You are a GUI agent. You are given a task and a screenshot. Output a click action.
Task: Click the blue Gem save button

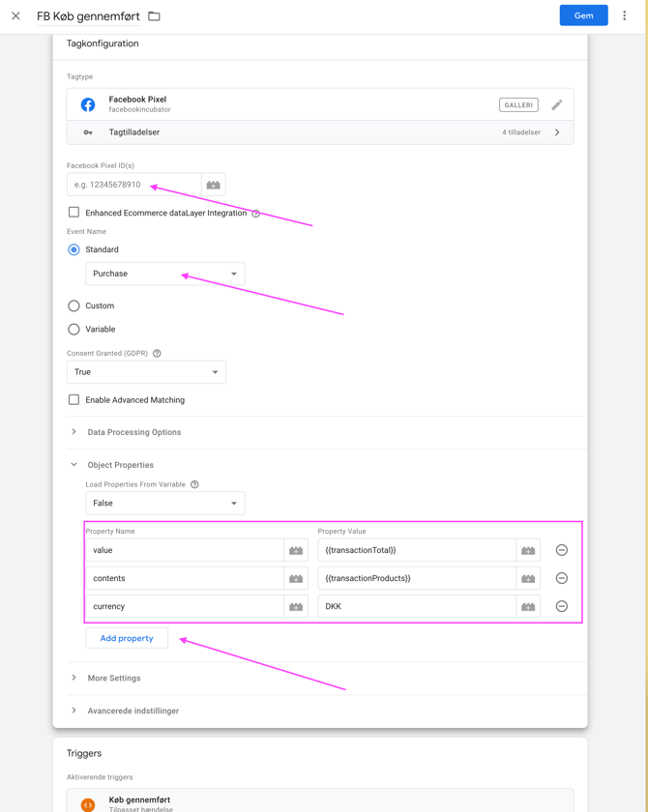tap(583, 15)
